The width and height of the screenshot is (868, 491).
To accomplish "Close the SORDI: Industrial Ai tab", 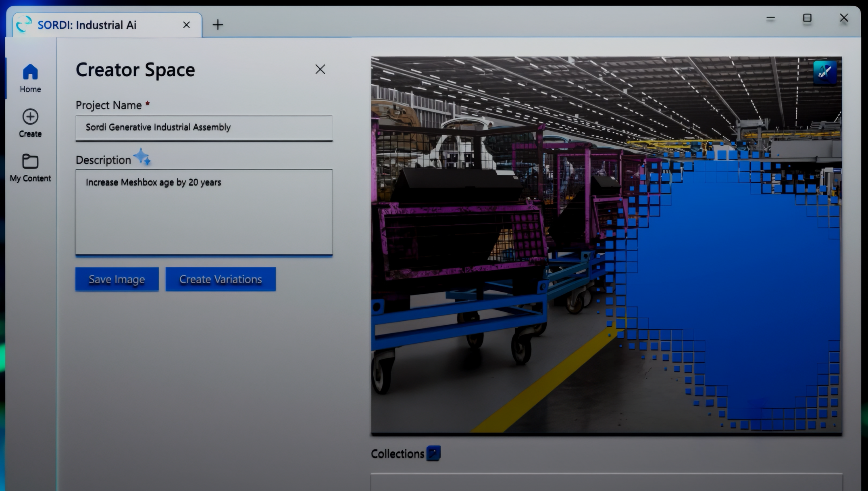I will [186, 25].
